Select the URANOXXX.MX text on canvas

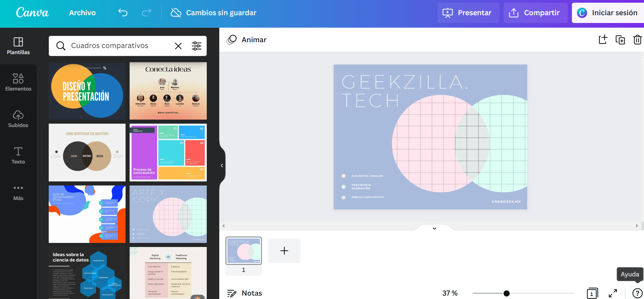506,202
